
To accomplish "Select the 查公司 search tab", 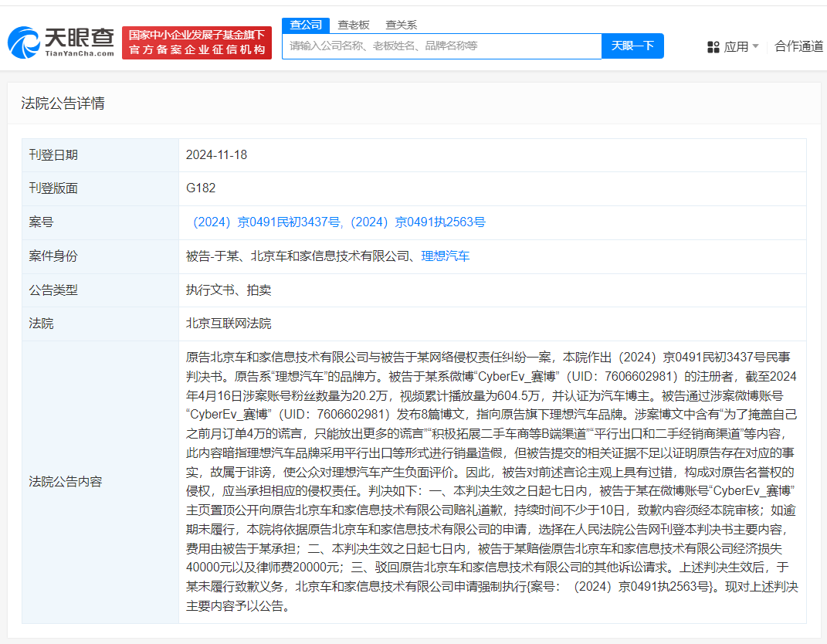I will 305,25.
